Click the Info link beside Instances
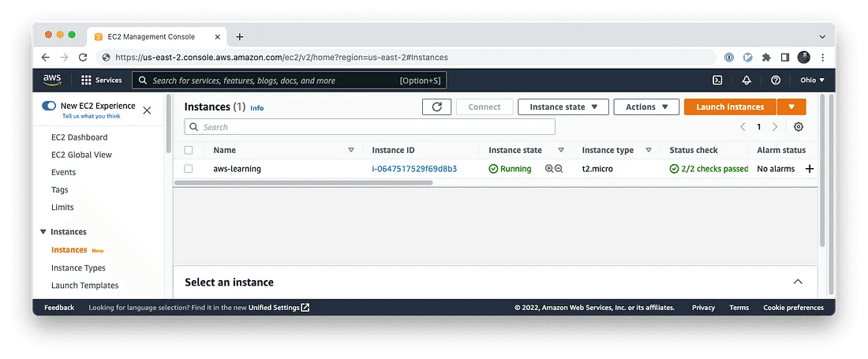The width and height of the screenshot is (868, 359). 257,108
